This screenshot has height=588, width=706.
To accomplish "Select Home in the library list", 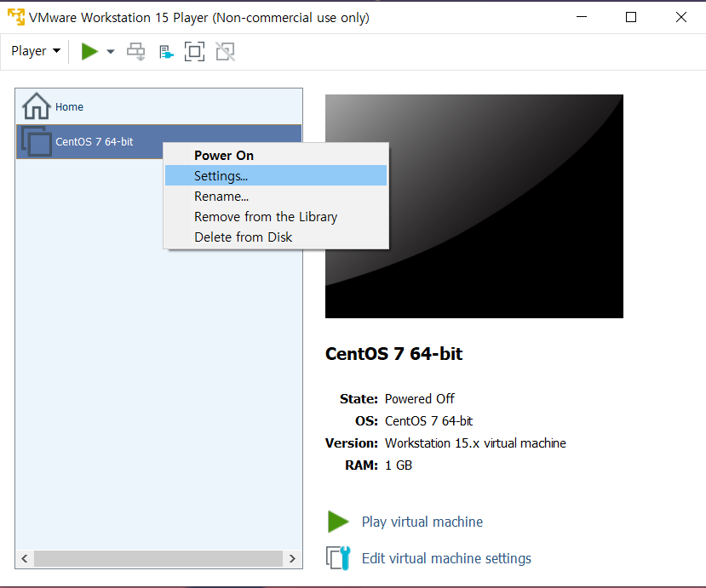I will [158, 106].
